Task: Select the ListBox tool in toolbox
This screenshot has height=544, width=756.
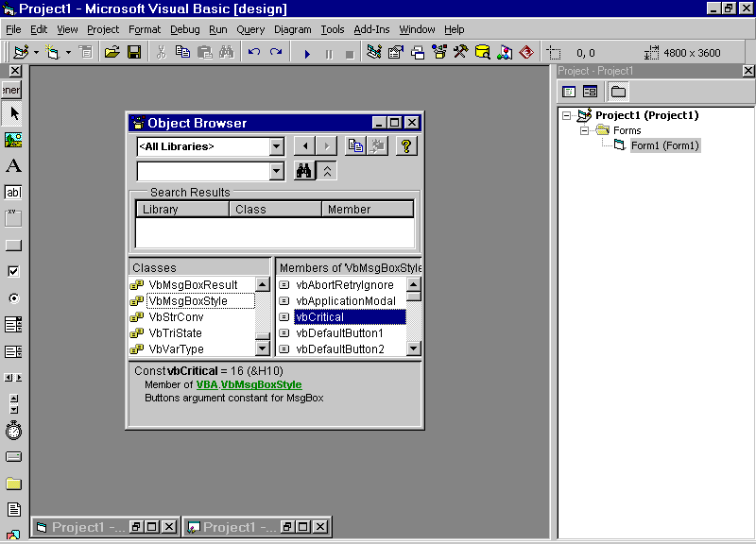Action: pyautogui.click(x=13, y=351)
